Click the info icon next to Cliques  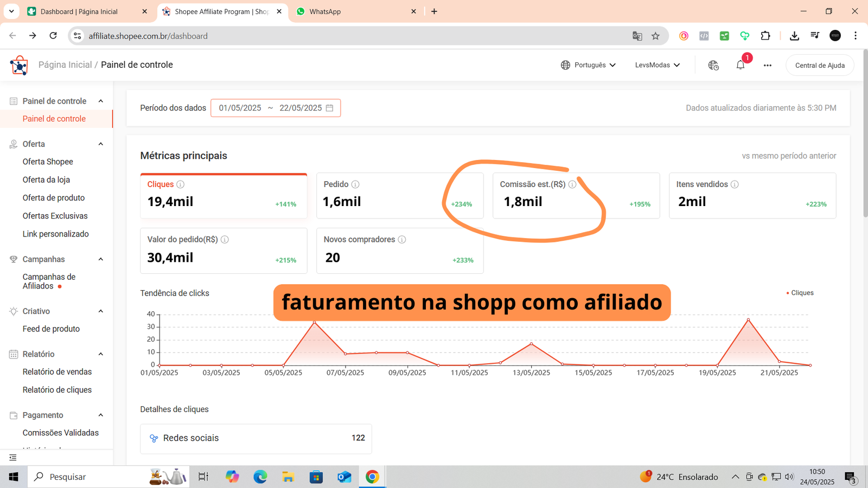(x=181, y=184)
